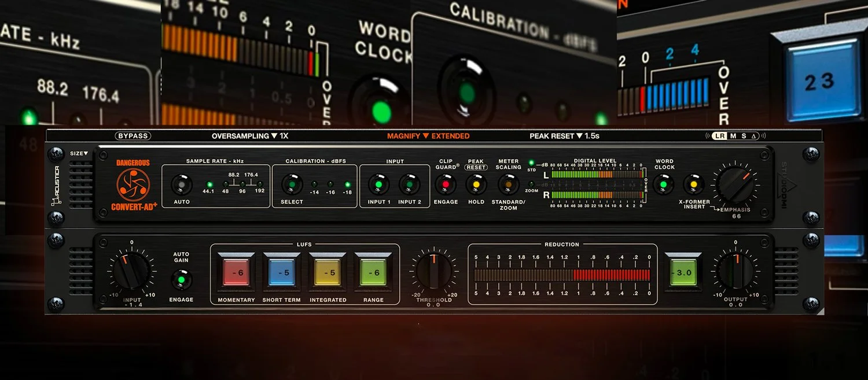Screen dimensions: 868x380
Task: Click the Threshold knob
Action: (433, 271)
